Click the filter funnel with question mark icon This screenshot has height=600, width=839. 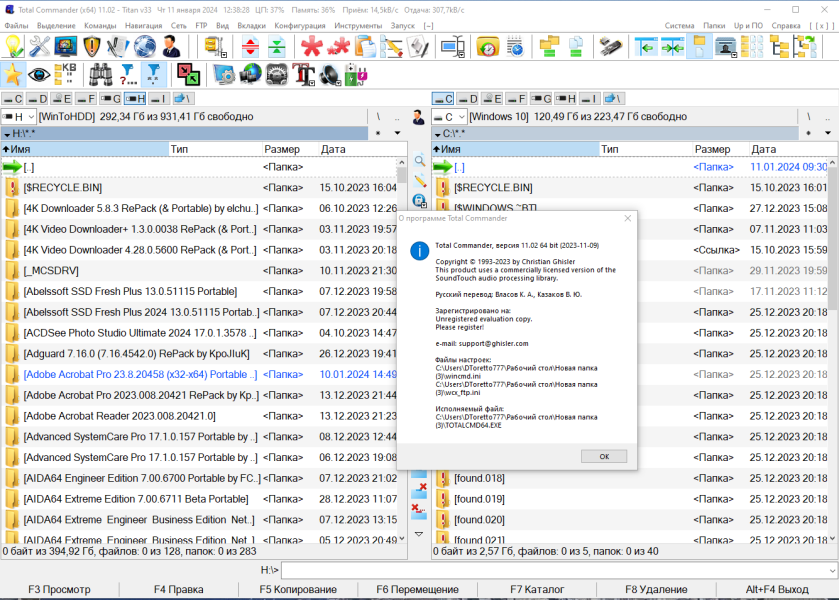point(127,74)
